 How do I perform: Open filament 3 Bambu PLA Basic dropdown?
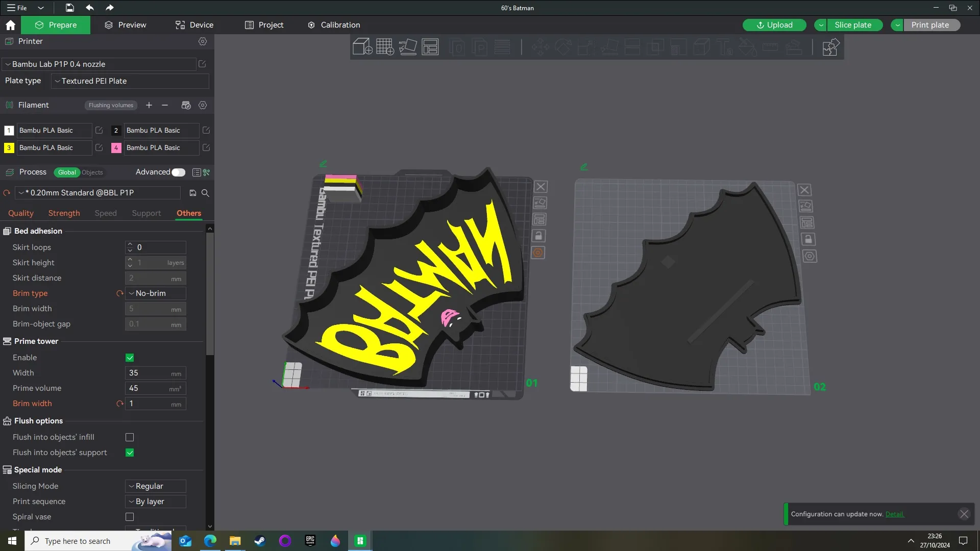[54, 148]
